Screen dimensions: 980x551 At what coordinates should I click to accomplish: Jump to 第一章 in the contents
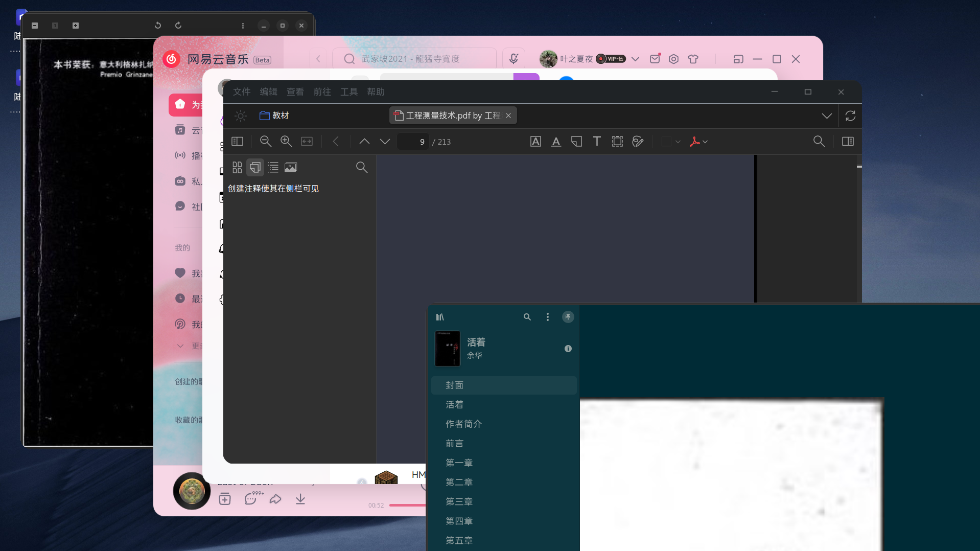[x=504, y=463]
